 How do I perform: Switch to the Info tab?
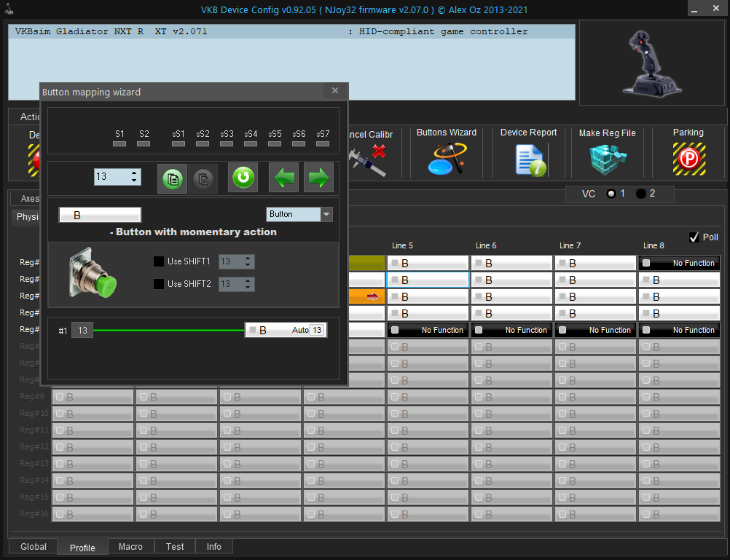pos(214,546)
